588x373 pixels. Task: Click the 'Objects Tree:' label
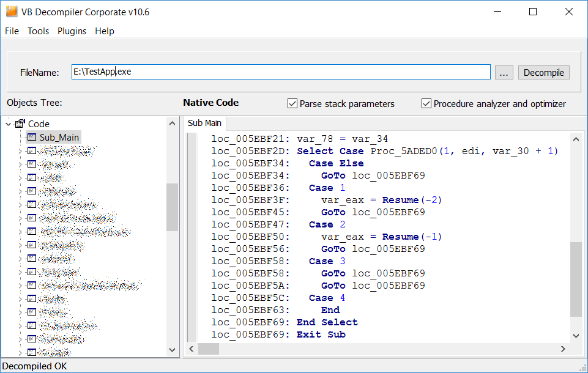34,103
